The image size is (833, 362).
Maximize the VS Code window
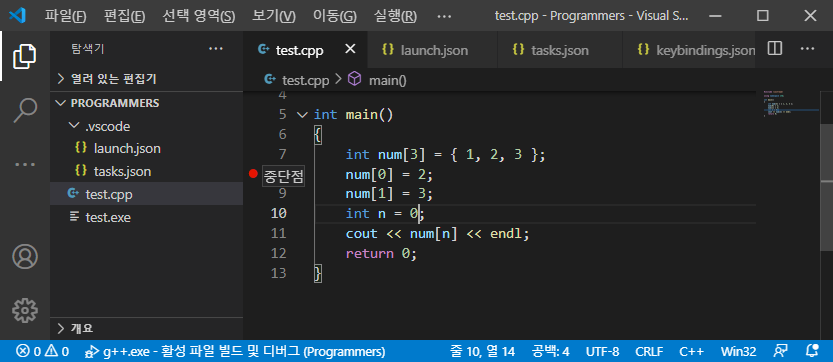[x=763, y=16]
